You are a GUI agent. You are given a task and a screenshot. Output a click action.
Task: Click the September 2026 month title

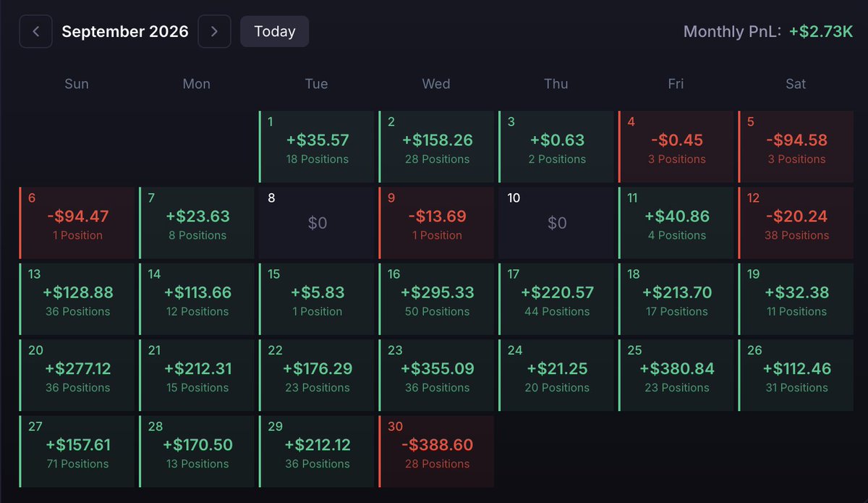[125, 32]
